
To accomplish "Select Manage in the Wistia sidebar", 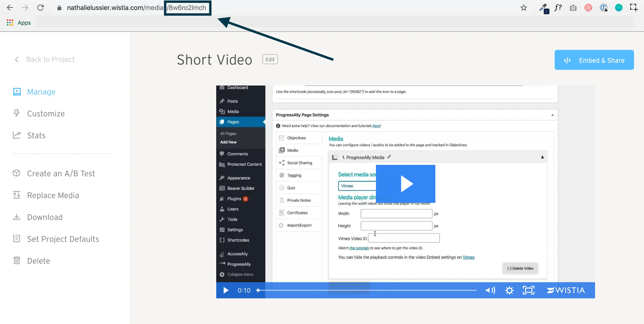I will click(x=41, y=92).
